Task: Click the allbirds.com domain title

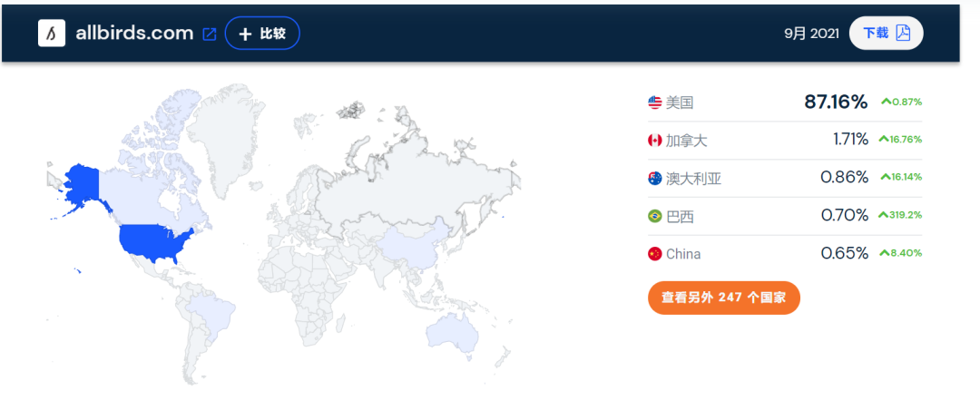Action: [x=134, y=34]
